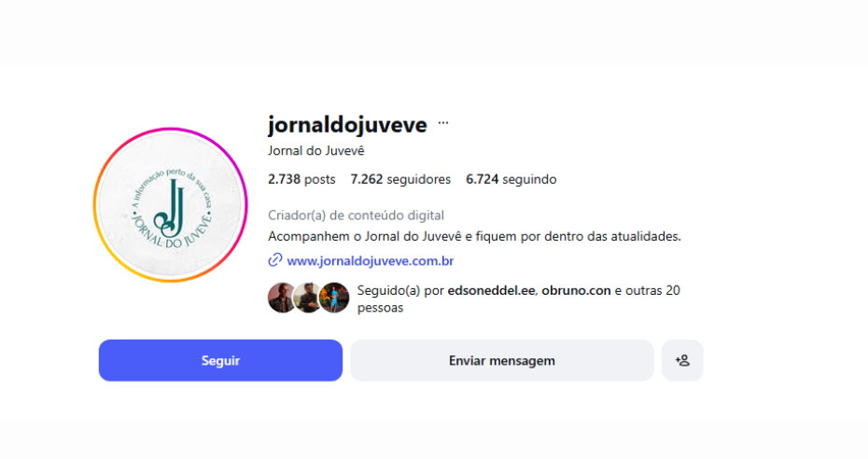Screen dimensions: 868x459
Task: Click the Enviar mensagem button
Action: 501,360
